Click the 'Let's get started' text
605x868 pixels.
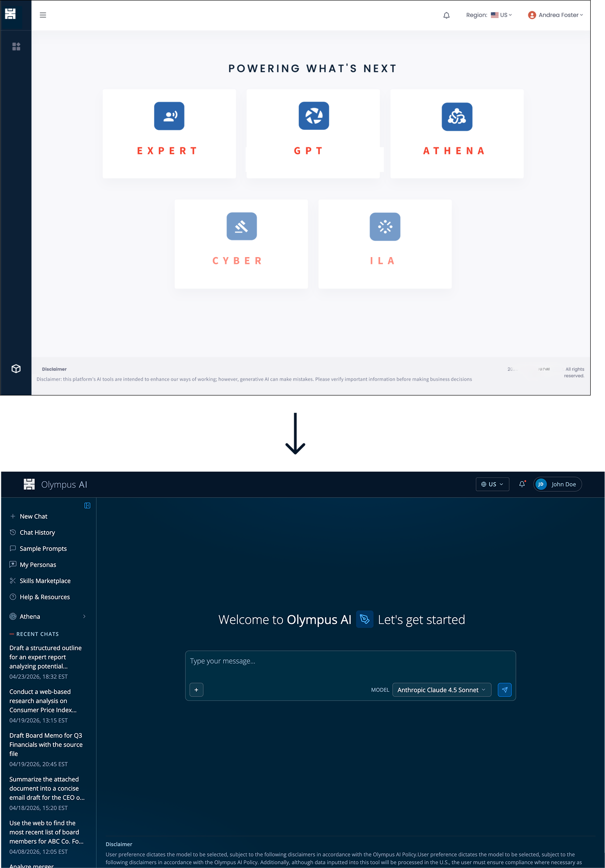(x=421, y=620)
